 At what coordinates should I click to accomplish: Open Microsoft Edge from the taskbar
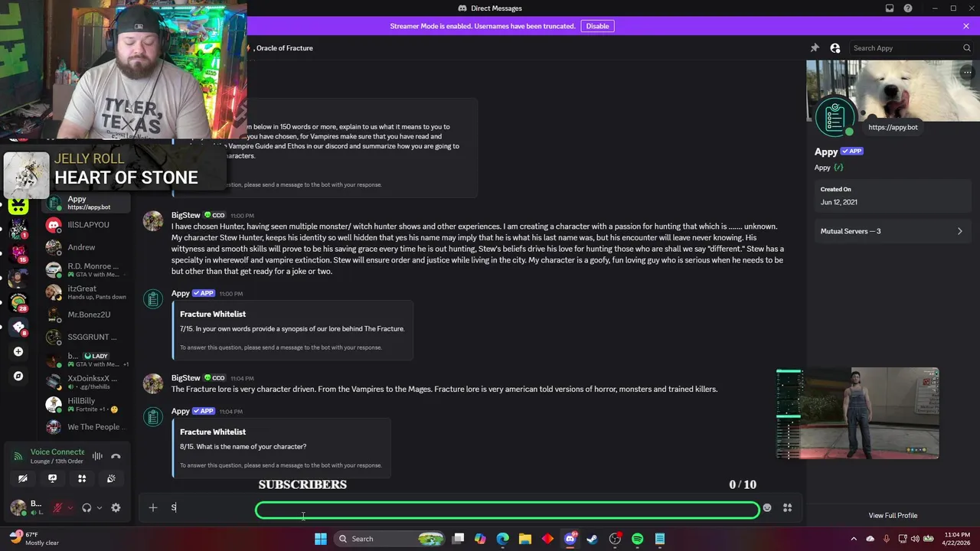[502, 539]
